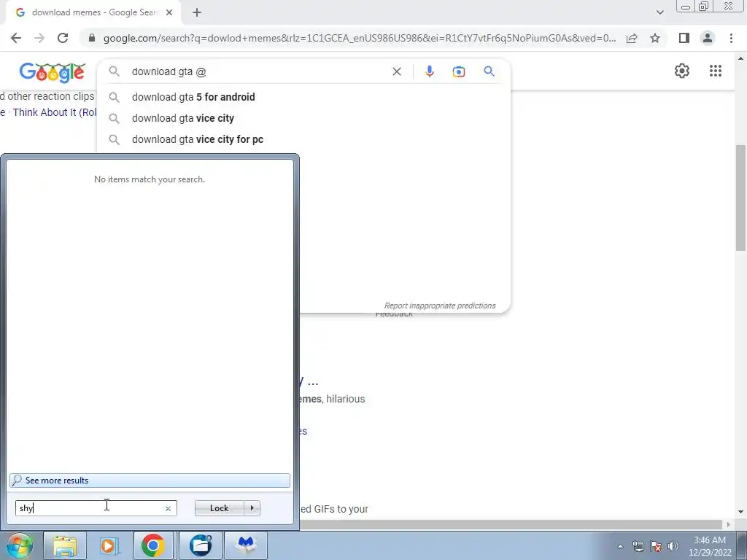Choose suggestion 'download gta 5 for android'
Image resolution: width=747 pixels, height=560 pixels.
click(303, 97)
